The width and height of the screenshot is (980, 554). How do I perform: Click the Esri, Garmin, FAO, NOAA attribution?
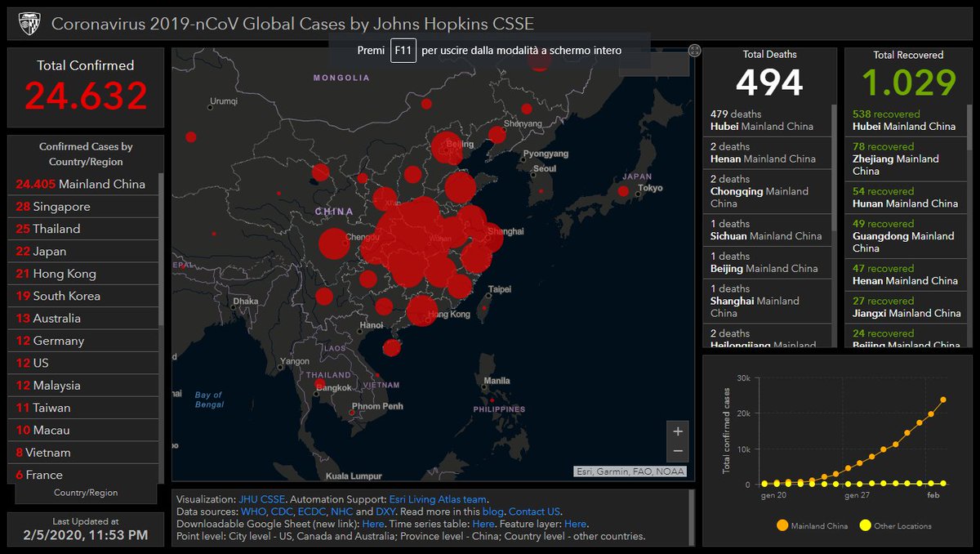[630, 471]
